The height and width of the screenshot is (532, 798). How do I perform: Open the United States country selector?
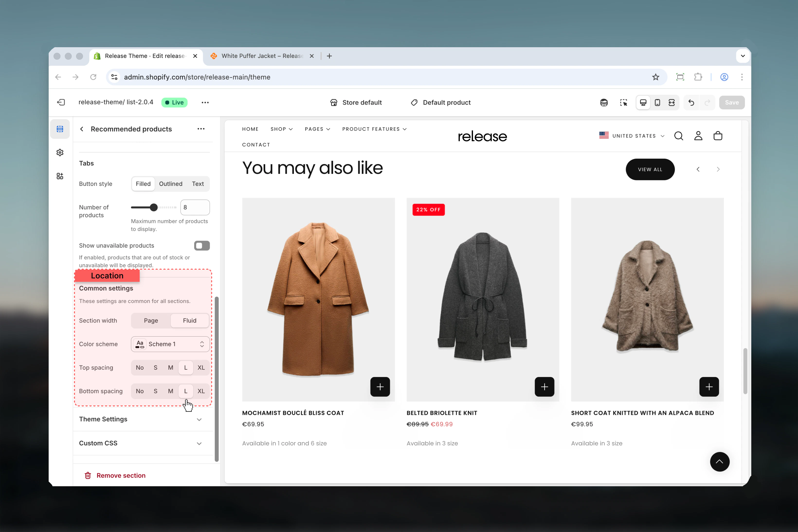pos(632,136)
